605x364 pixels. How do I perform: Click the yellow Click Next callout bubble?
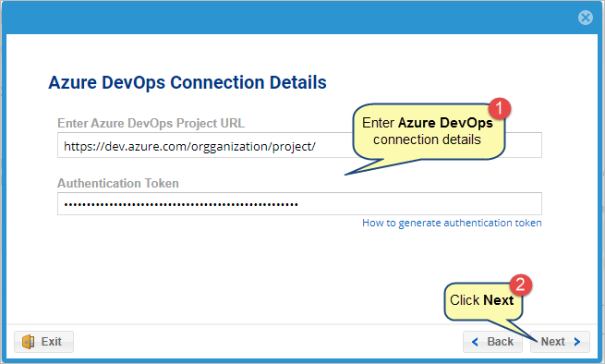[483, 301]
